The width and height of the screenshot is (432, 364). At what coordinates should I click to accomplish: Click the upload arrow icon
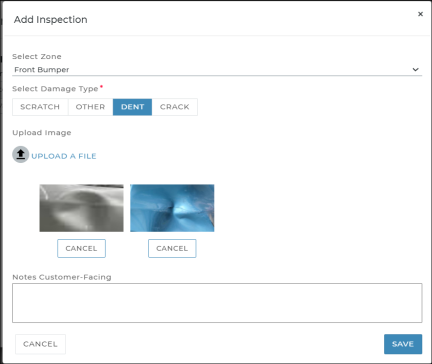coord(21,154)
